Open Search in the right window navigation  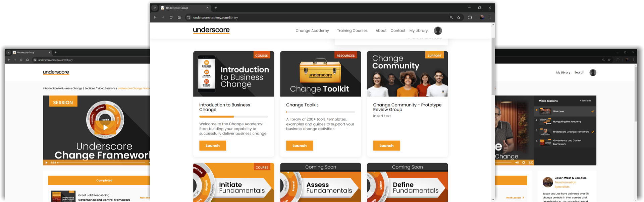579,72
